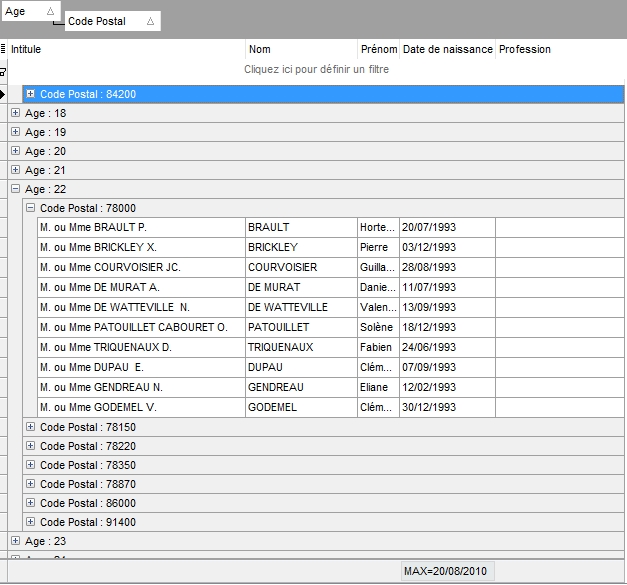The height and width of the screenshot is (585, 627).
Task: Select the DE WATTEVILLE name cell
Action: (300, 307)
